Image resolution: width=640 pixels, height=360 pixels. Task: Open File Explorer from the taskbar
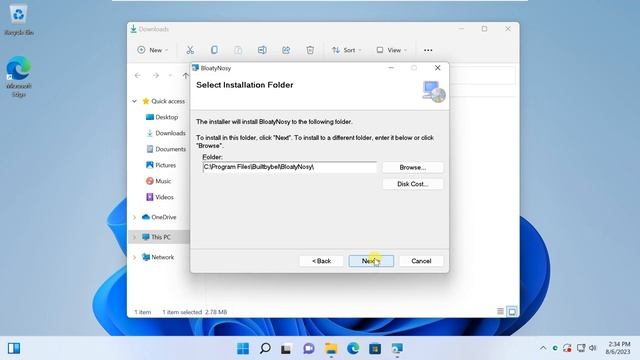tap(331, 348)
